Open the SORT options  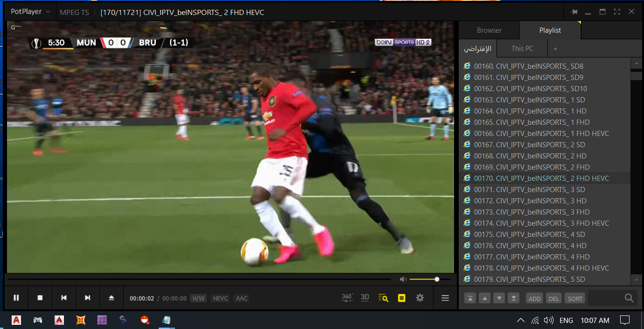click(575, 299)
